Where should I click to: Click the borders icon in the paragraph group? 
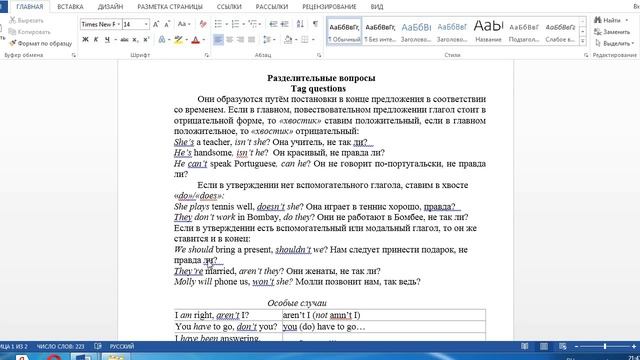coord(304,40)
